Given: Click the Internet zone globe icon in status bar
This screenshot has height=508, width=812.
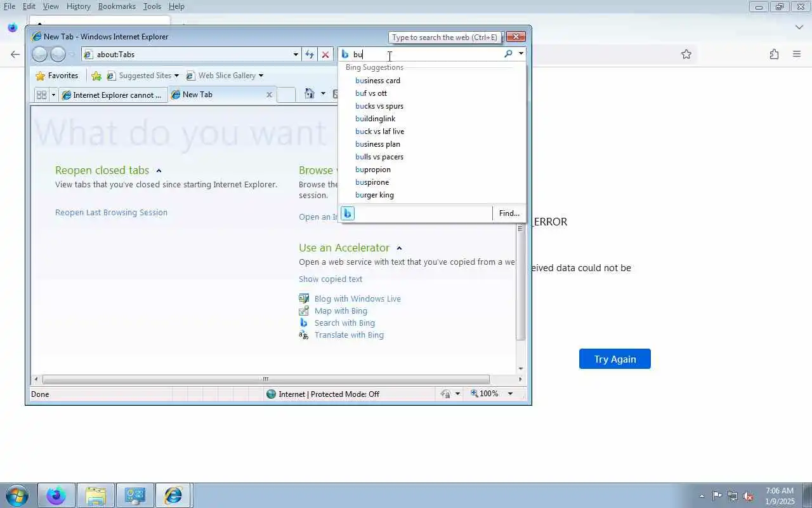Looking at the screenshot, I should tap(272, 394).
